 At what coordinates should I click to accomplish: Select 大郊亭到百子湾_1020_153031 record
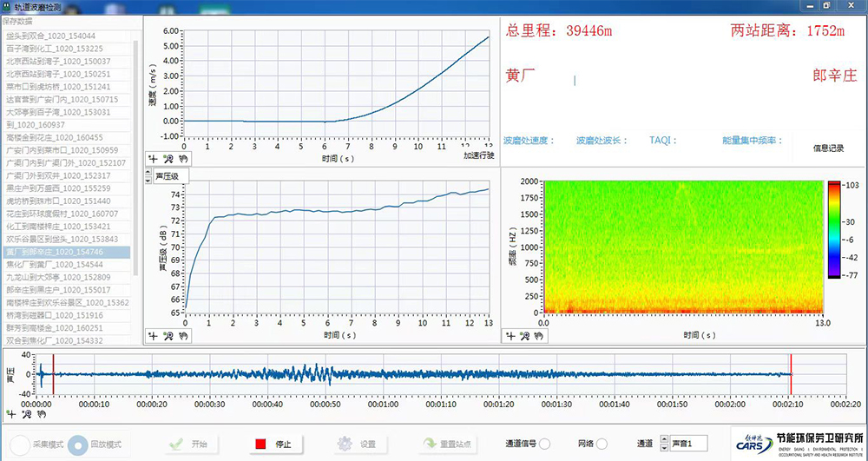pyautogui.click(x=66, y=112)
